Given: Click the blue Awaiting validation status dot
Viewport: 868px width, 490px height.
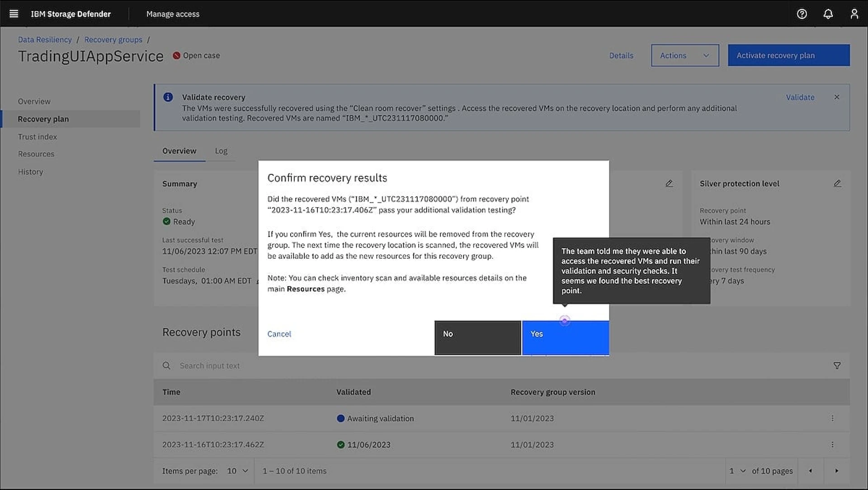Looking at the screenshot, I should tap(340, 419).
